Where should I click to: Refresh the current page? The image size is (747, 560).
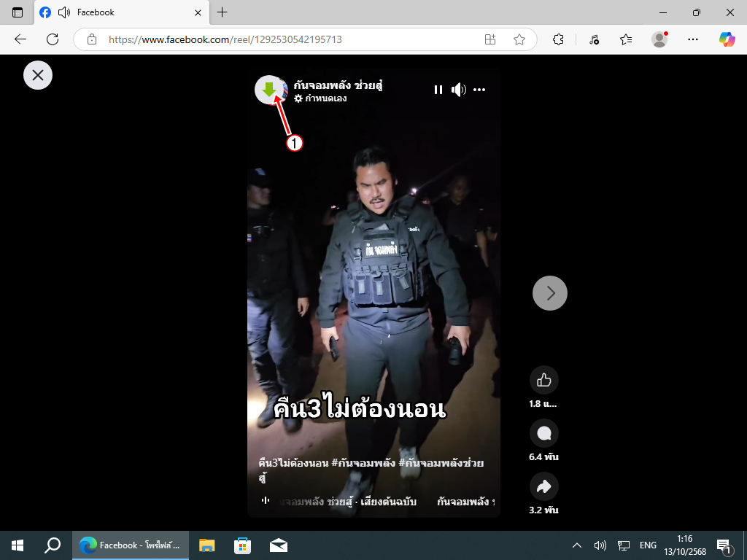(x=53, y=39)
